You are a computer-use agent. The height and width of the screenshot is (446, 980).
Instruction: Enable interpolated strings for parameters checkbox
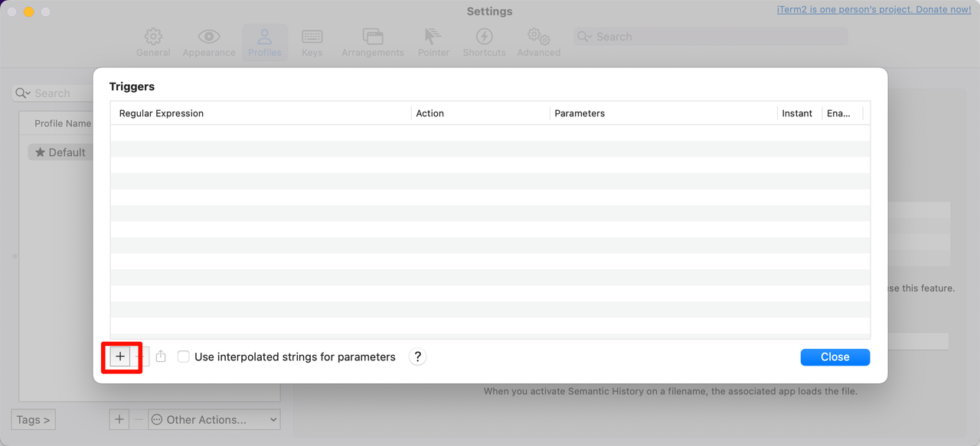(x=184, y=356)
